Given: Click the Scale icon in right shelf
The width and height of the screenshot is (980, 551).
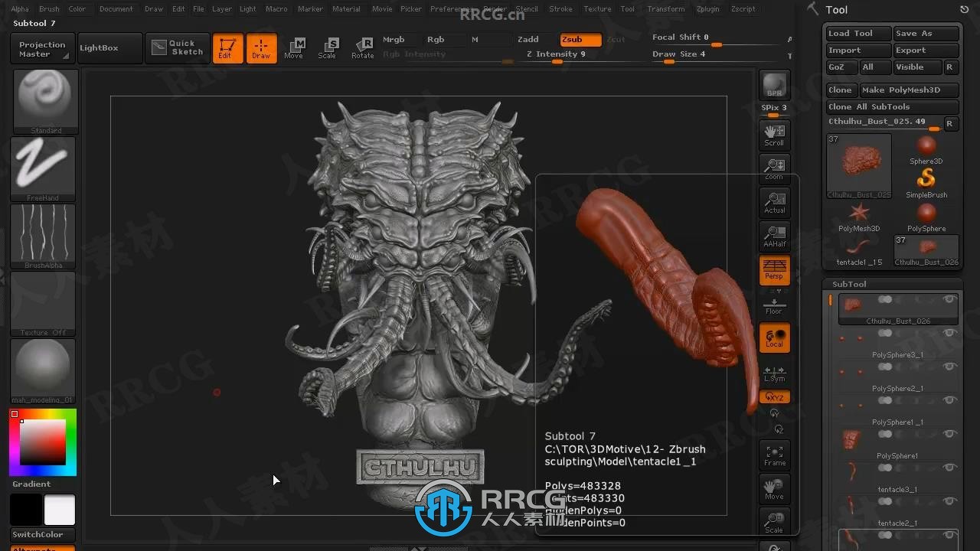Looking at the screenshot, I should tap(775, 523).
